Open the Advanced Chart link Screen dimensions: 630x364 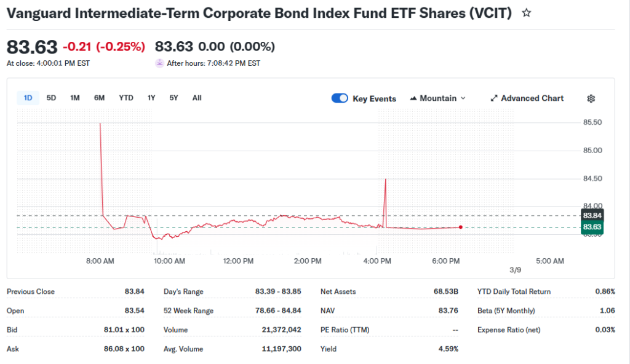click(x=532, y=98)
